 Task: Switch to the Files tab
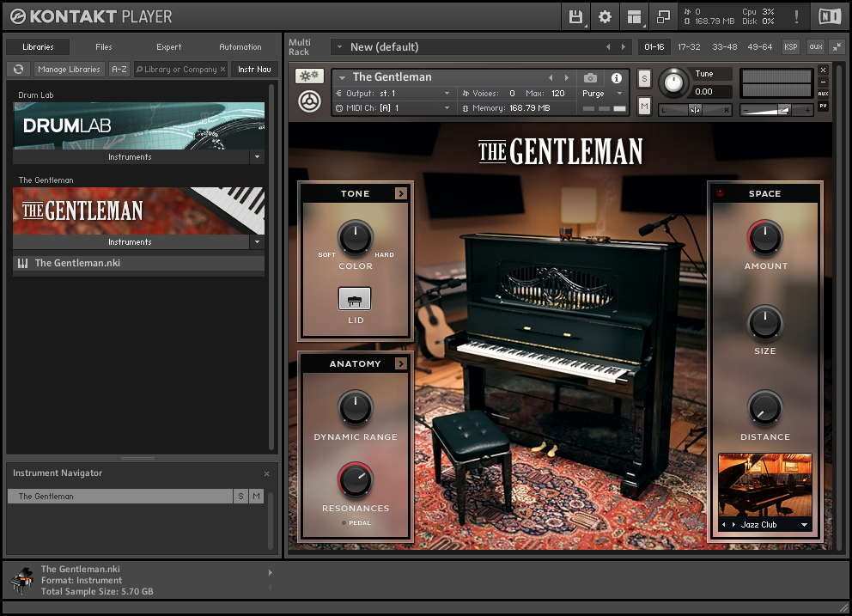pyautogui.click(x=104, y=47)
